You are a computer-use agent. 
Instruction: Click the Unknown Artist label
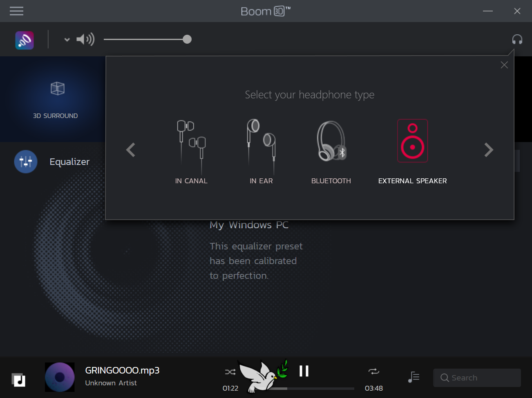point(111,383)
